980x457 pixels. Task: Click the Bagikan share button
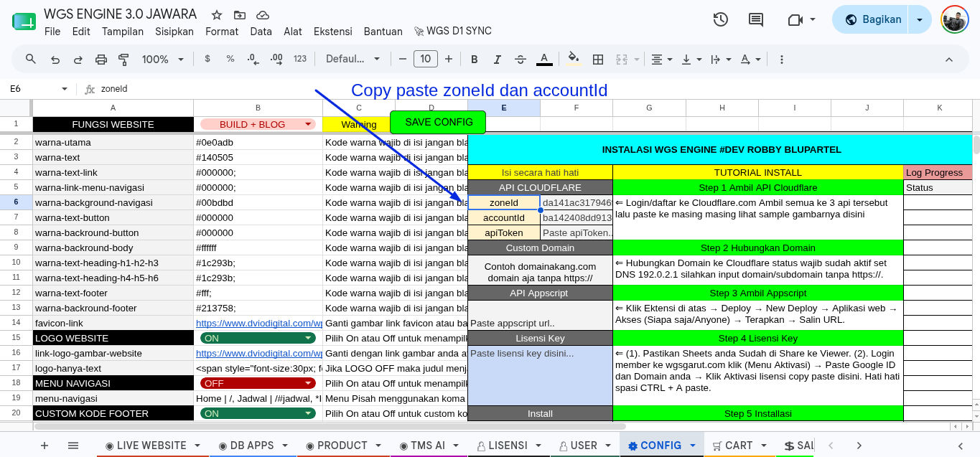[870, 19]
